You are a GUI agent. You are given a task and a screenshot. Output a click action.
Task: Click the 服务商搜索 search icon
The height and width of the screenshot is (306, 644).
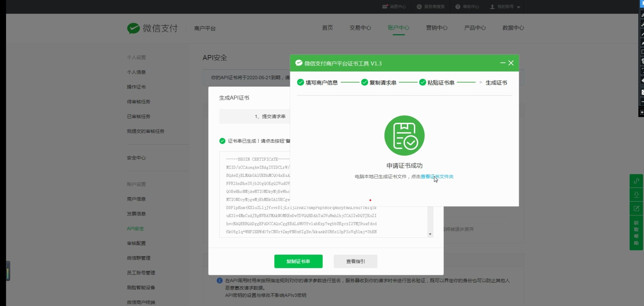pos(419,7)
